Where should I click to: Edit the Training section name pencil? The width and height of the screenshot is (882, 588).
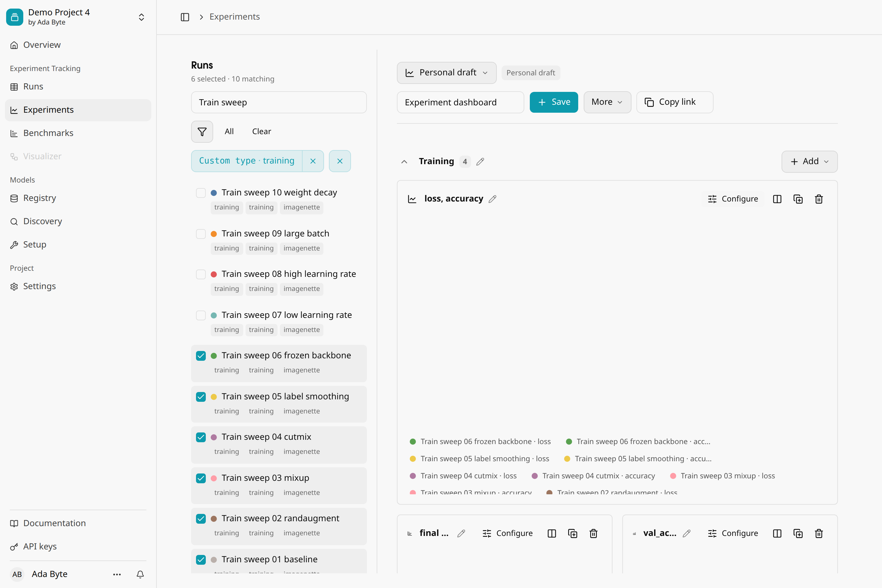(x=481, y=162)
